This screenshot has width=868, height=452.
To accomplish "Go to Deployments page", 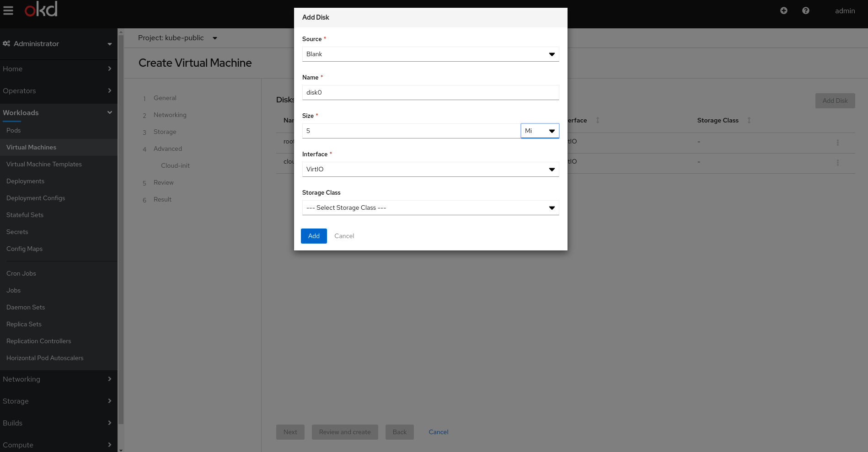I will click(25, 181).
